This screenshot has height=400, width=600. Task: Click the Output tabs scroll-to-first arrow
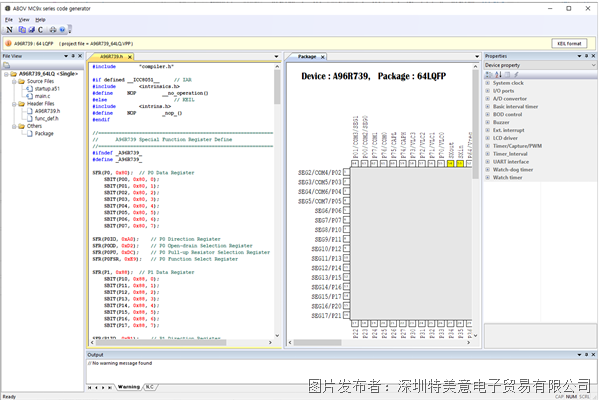(x=90, y=387)
